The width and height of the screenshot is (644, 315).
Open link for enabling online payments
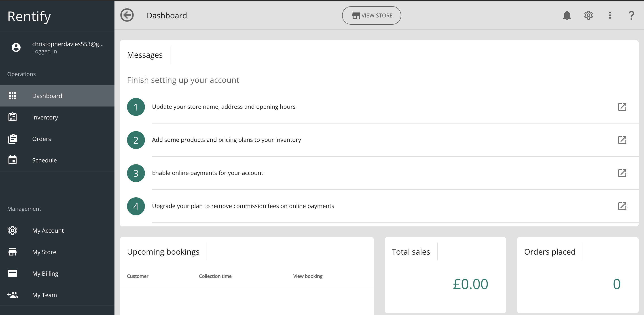click(622, 173)
